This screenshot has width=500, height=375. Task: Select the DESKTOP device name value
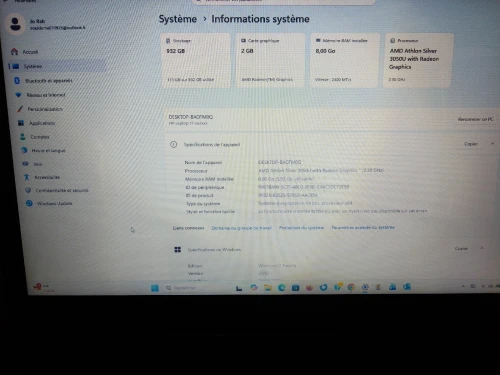(280, 162)
